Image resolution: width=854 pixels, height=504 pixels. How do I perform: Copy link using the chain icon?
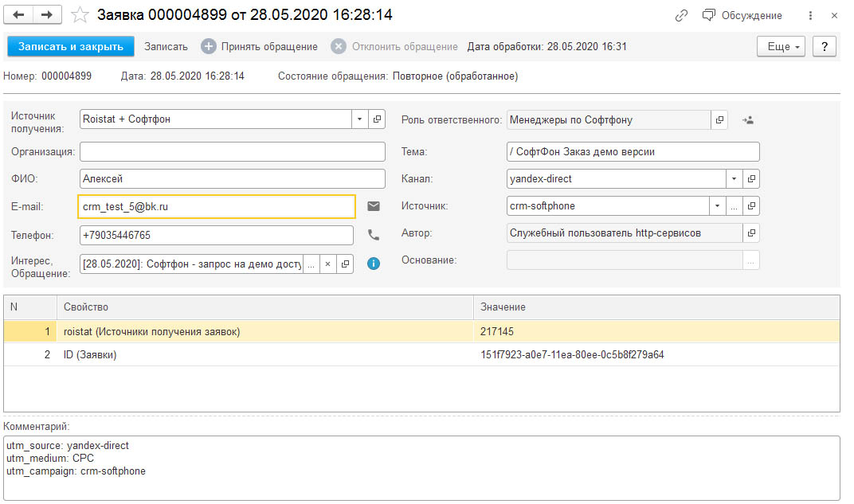pyautogui.click(x=681, y=16)
